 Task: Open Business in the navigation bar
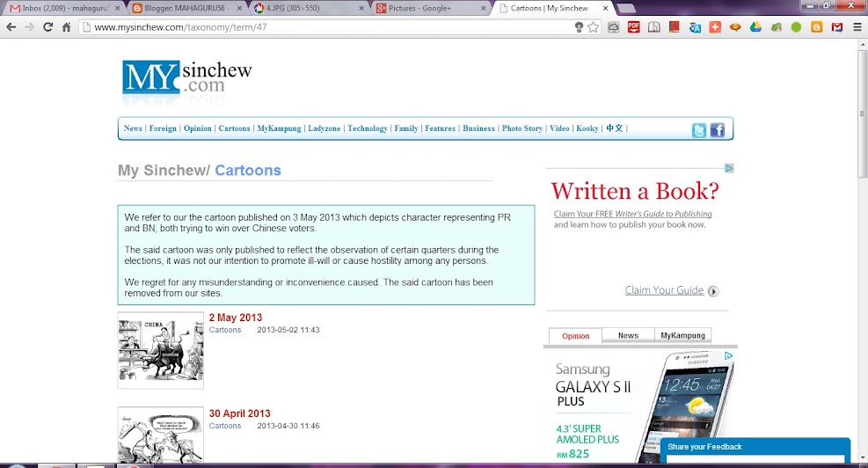tap(478, 128)
